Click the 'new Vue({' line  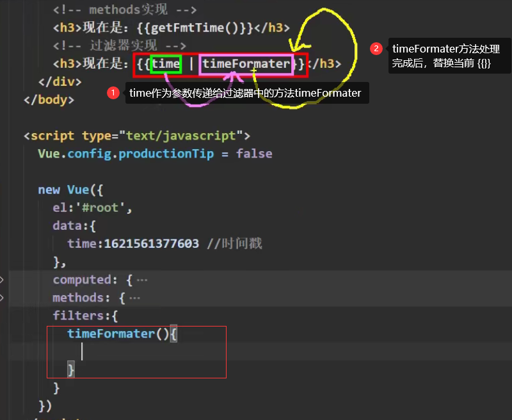pos(70,190)
